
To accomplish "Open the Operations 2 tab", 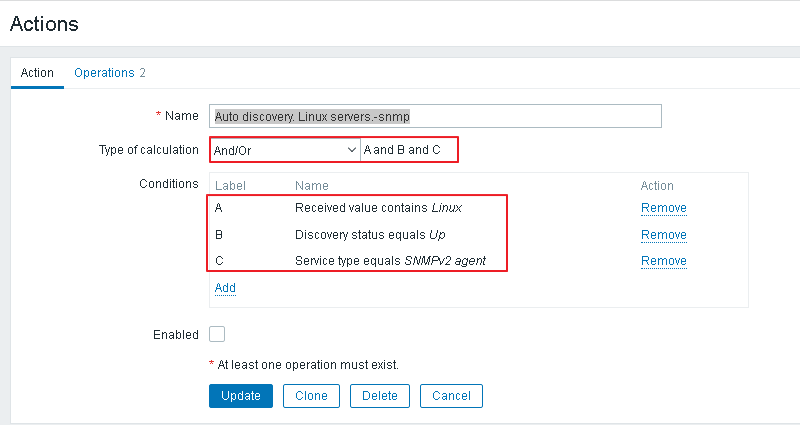I will coord(110,73).
